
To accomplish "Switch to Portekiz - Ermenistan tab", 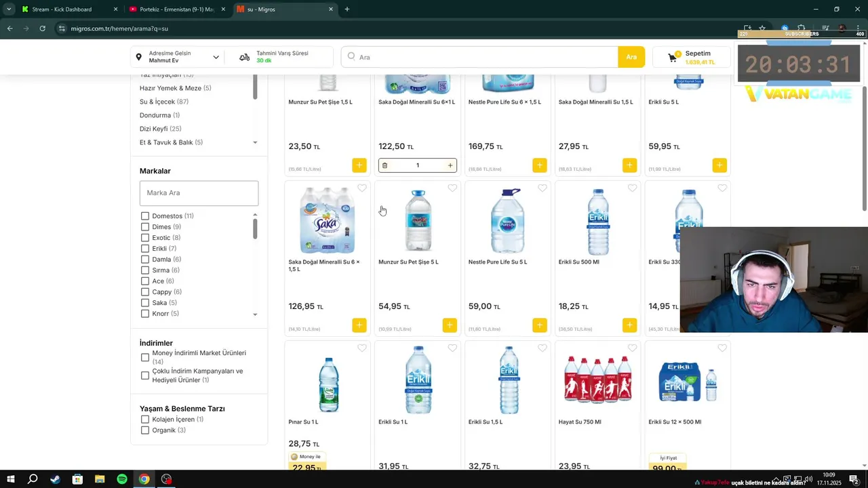I will (176, 9).
